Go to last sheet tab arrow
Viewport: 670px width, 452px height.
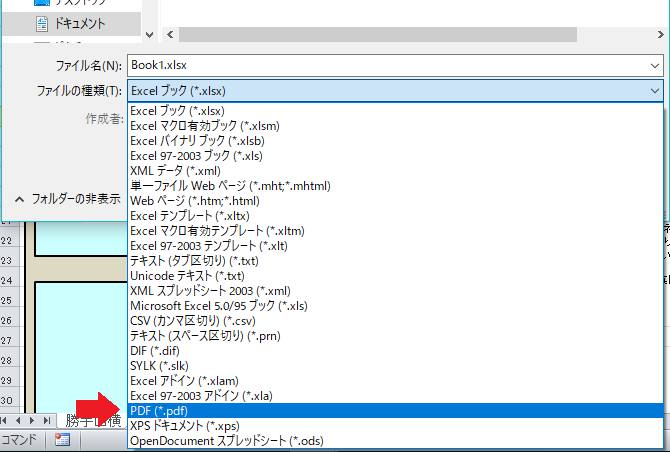(47, 421)
